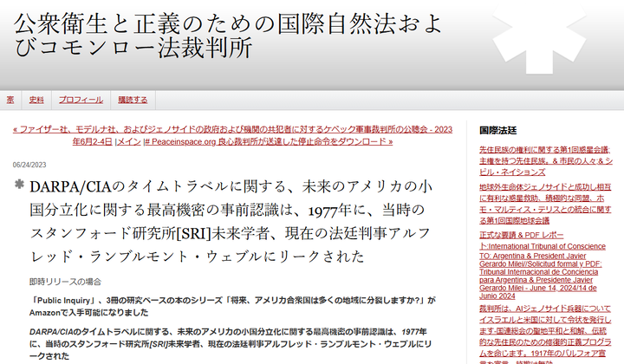Click the メイン main link

(x=129, y=141)
